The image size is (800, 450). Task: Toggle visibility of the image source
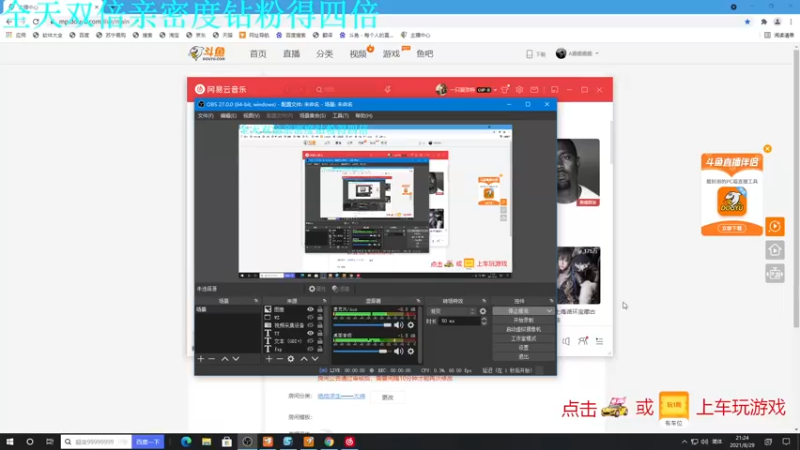point(310,309)
